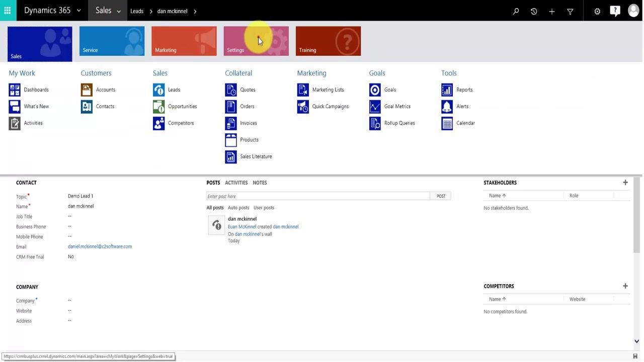Viewport: 644px width, 362px height.
Task: Open the Leads icon in sitemap
Action: click(158, 89)
